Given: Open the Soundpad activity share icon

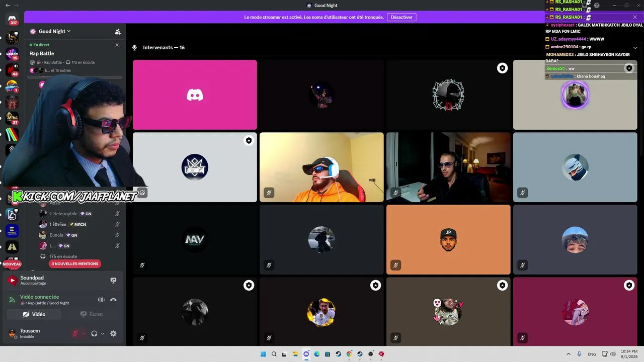Looking at the screenshot, I should pos(113,281).
